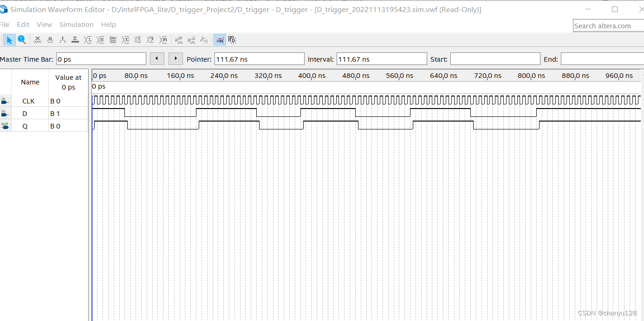Click the Name column header
This screenshot has height=321, width=644.
pyautogui.click(x=30, y=82)
